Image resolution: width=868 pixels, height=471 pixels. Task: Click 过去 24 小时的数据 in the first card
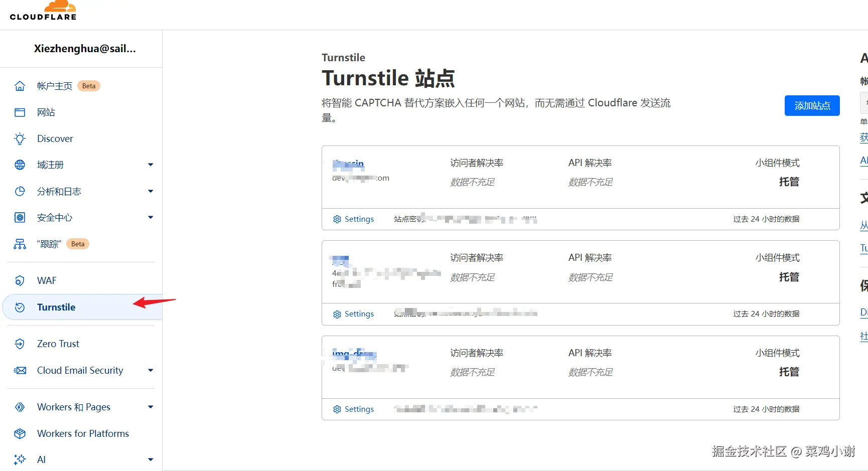(766, 219)
